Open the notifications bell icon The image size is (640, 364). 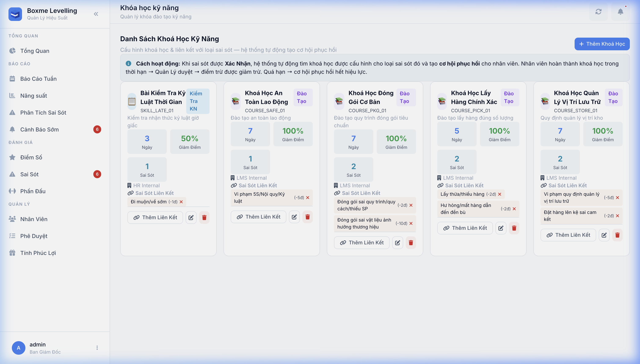[620, 11]
